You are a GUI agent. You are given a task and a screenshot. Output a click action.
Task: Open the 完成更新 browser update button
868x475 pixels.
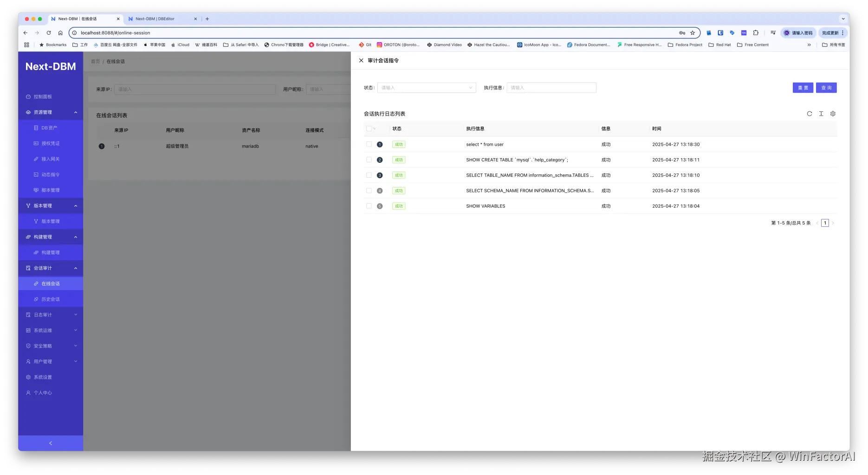tap(833, 33)
